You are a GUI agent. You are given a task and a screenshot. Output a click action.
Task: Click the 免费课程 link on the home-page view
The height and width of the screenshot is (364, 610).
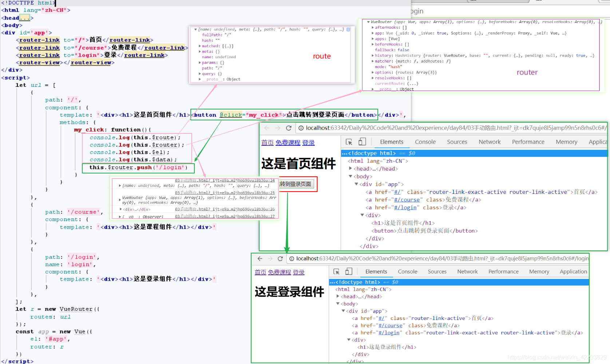[288, 143]
